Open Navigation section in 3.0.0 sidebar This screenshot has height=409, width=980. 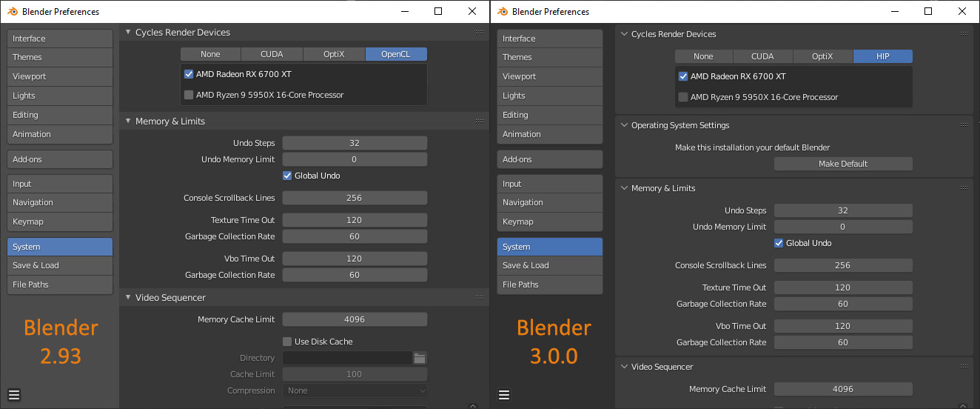click(550, 202)
